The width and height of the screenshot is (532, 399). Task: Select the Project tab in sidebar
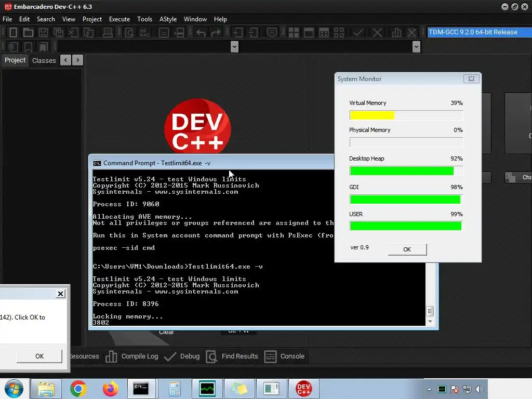point(15,60)
